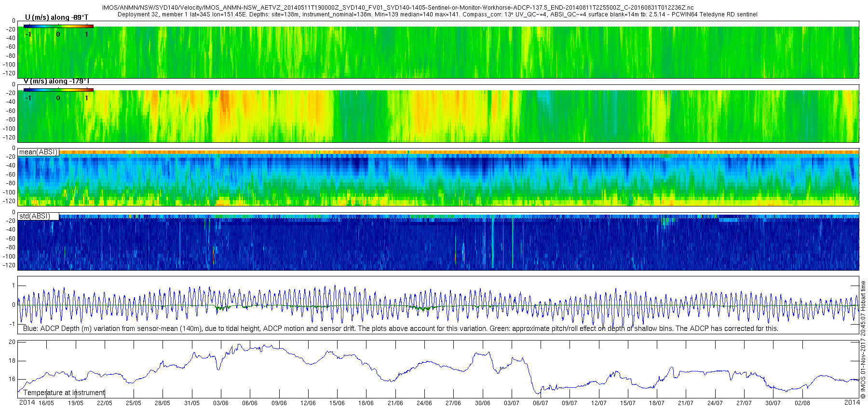Click the U velocity colorbar
This screenshot has height=410, width=868.
pos(58,26)
